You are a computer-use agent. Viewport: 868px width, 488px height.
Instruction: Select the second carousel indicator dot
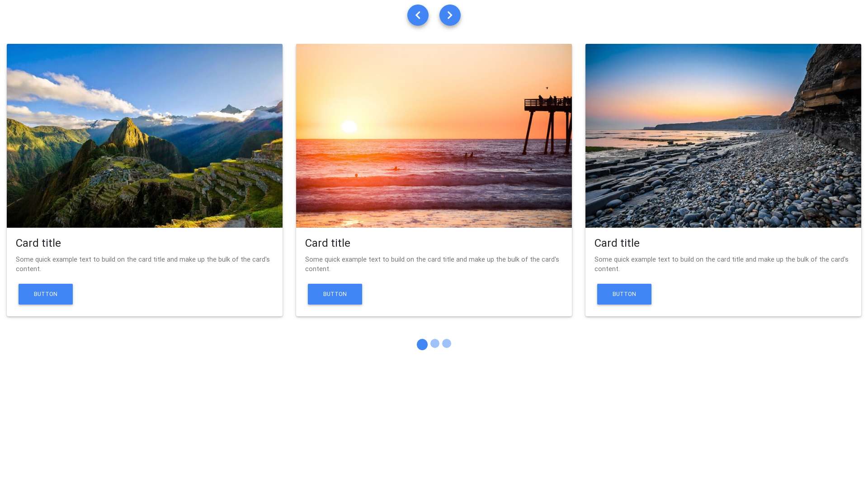tap(435, 344)
